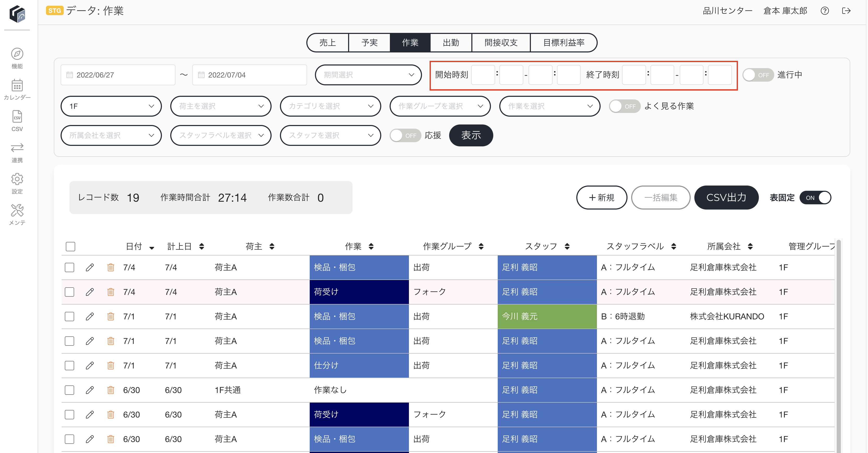This screenshot has width=868, height=453.
Task: Toggle the 進行中 switch
Action: click(758, 75)
